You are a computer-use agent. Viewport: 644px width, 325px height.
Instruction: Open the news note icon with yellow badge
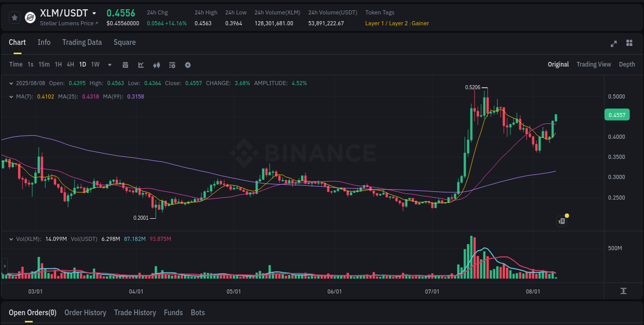(x=561, y=221)
